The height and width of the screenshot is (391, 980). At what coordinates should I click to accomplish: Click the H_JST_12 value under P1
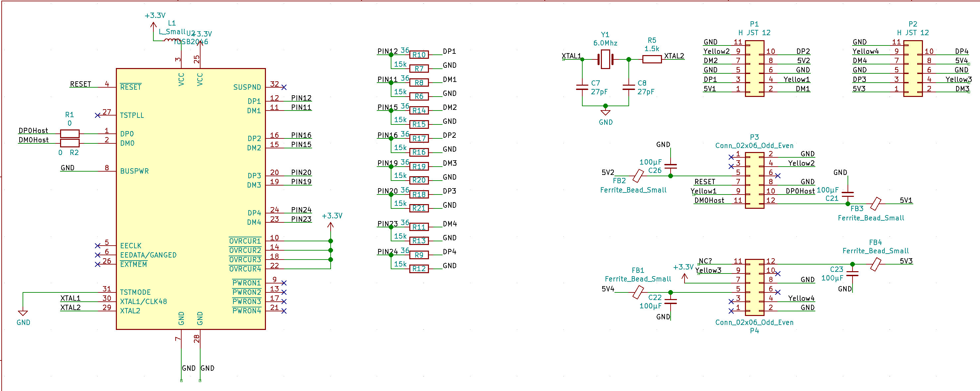[x=754, y=33]
